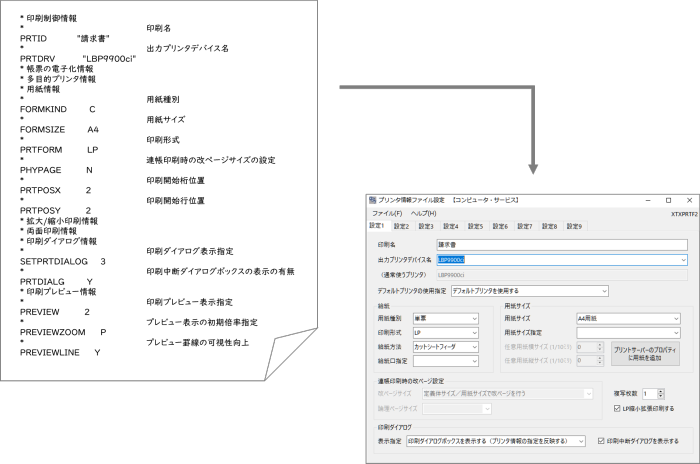Image resolution: width=700 pixels, height=464 pixels.
Task: Switch to the 設定8 tab
Action: pyautogui.click(x=550, y=226)
